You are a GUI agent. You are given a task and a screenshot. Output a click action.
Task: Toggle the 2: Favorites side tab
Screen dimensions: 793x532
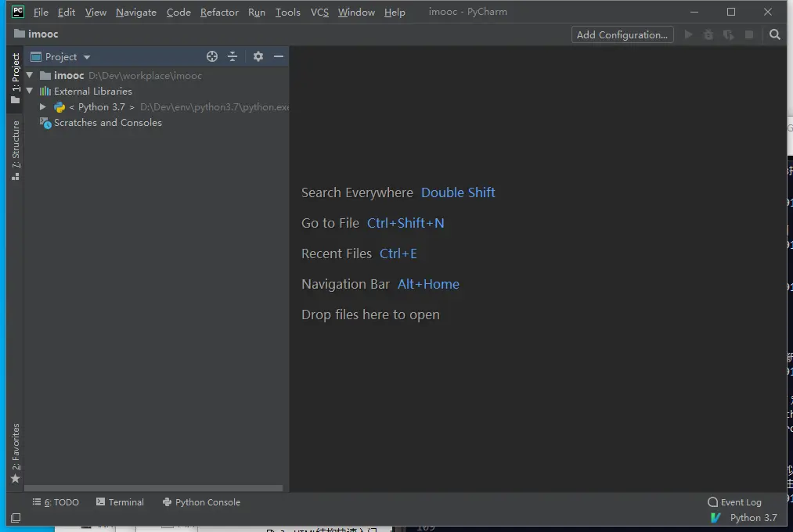click(x=15, y=453)
